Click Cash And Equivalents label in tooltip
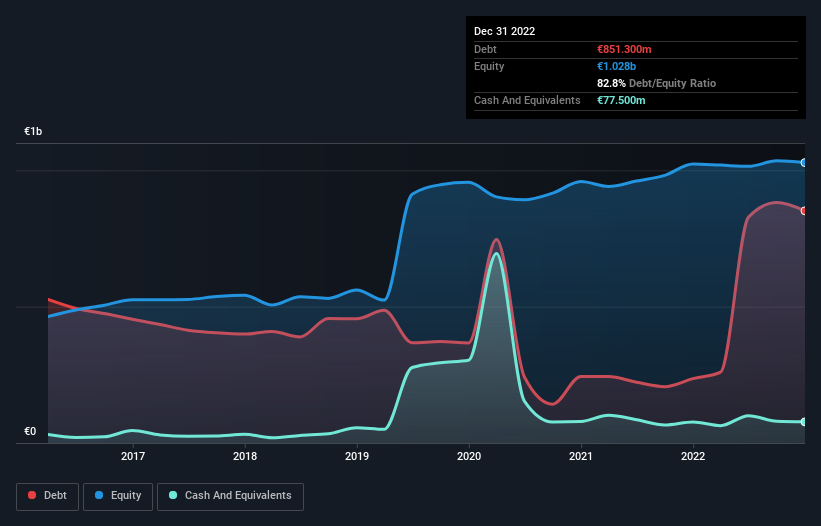 [x=527, y=100]
